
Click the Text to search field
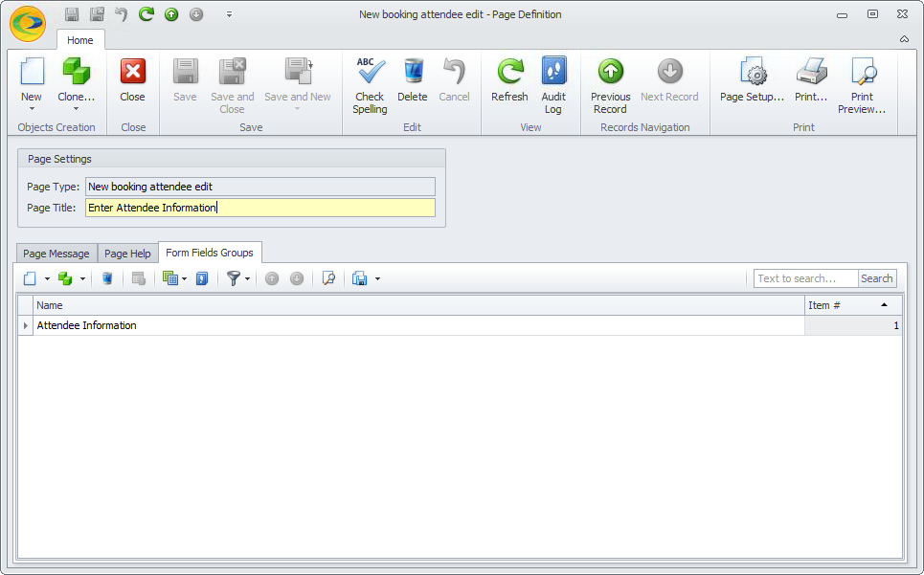[x=805, y=278]
